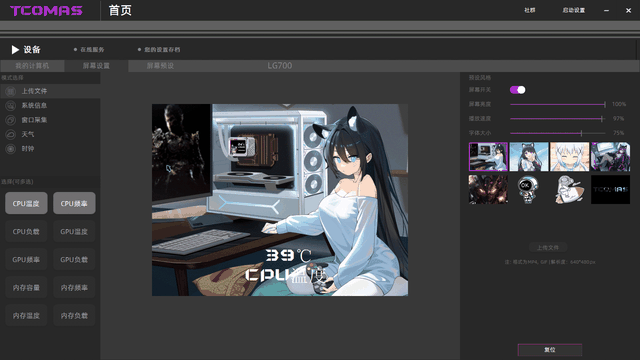Open the 启动设置 menu in title bar

573,10
